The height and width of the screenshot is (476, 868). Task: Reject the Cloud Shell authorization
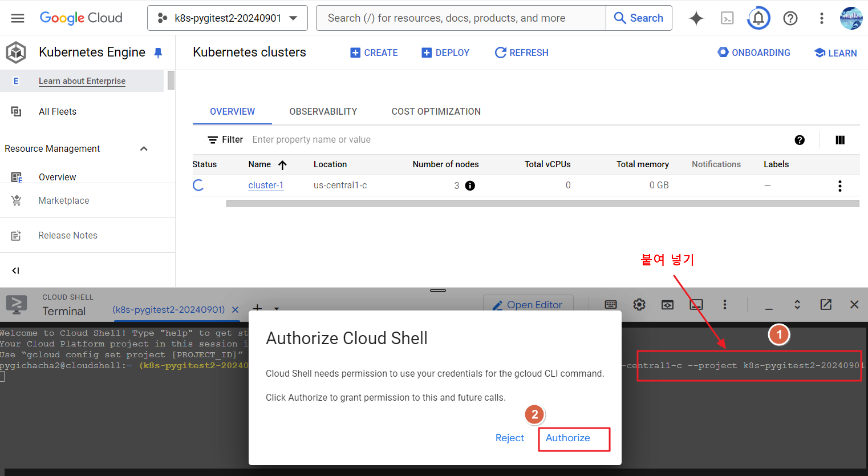pyautogui.click(x=509, y=438)
